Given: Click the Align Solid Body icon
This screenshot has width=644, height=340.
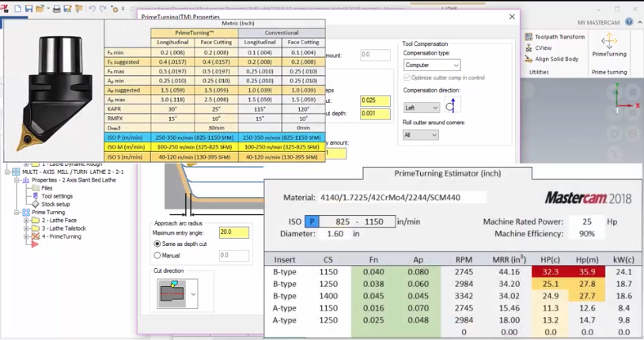Looking at the screenshot, I should pyautogui.click(x=529, y=59).
